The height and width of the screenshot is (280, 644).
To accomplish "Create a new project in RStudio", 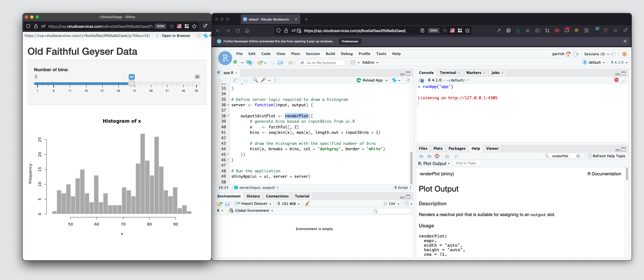I will click(x=249, y=63).
